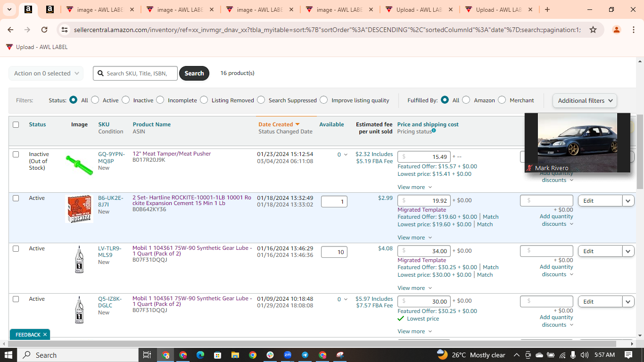This screenshot has width=644, height=362.
Task: Open the 12" Meat Tamper/Meat Pusher listing
Action: pos(172,154)
